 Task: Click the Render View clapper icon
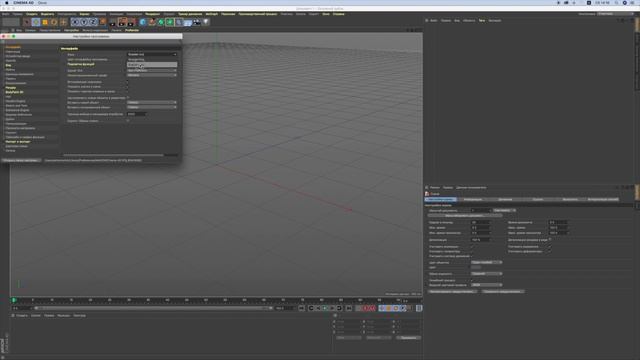[x=113, y=22]
